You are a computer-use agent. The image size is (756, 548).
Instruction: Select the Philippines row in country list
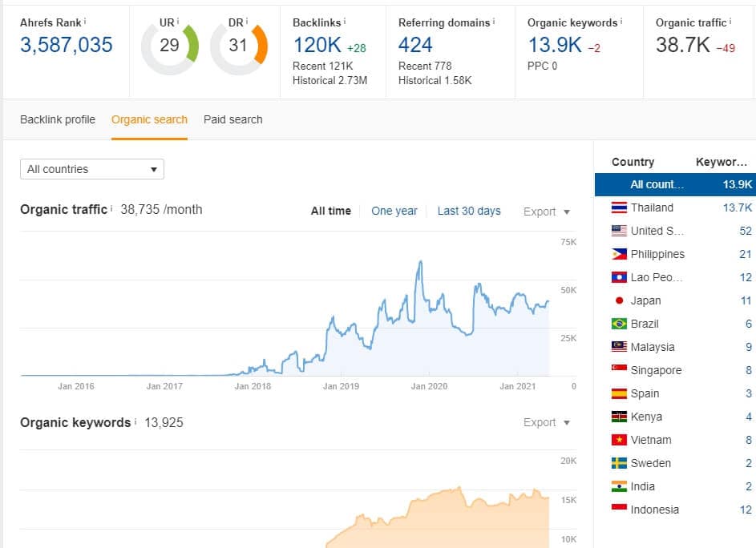(657, 254)
